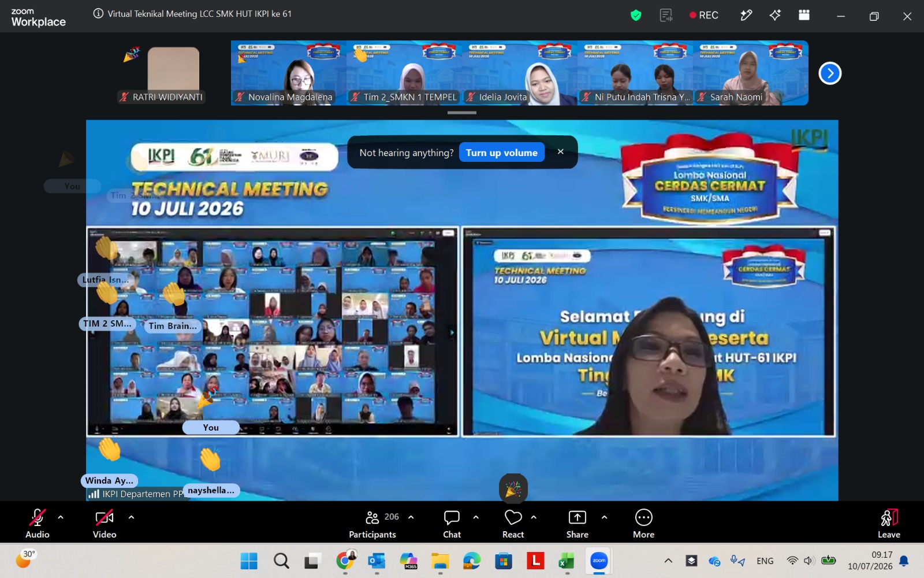Open the meeting info icon beside the title
The image size is (924, 578).
(x=99, y=14)
